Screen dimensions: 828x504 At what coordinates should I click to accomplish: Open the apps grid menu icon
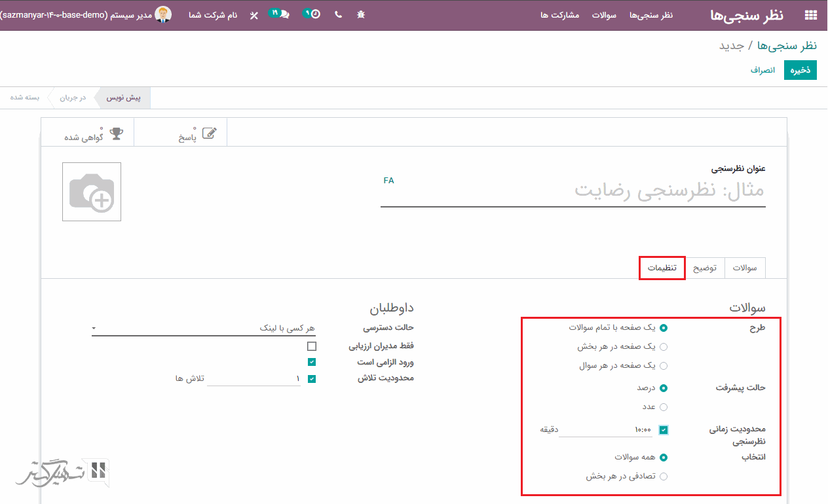810,15
